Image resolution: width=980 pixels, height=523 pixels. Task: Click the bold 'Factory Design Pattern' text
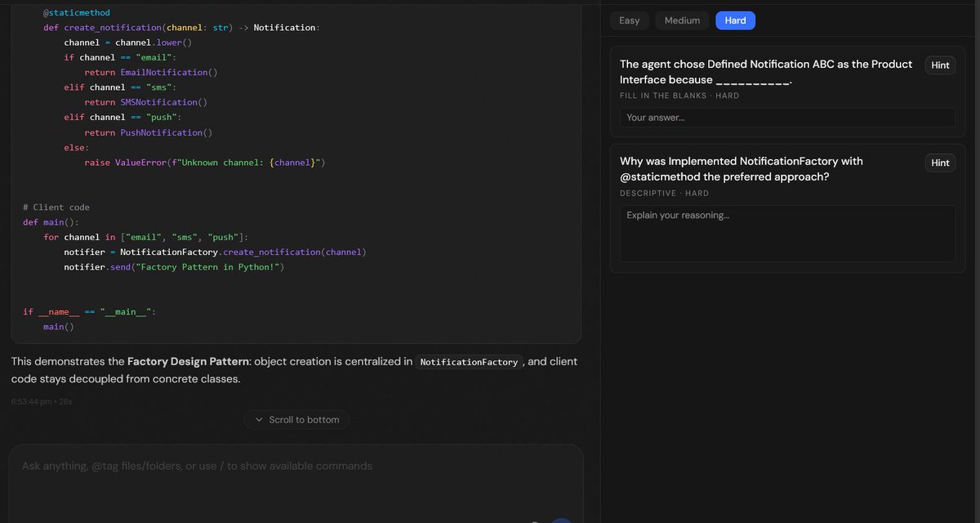click(x=189, y=361)
